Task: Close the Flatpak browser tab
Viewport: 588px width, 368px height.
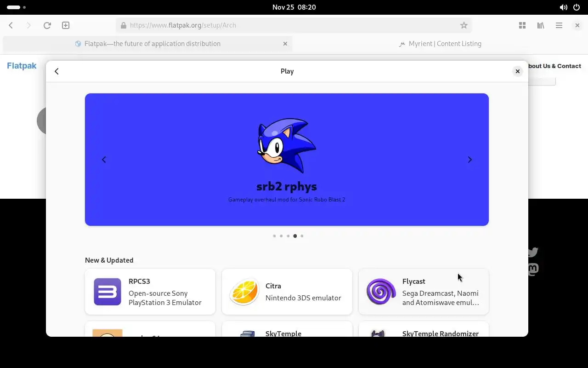Action: 285,44
